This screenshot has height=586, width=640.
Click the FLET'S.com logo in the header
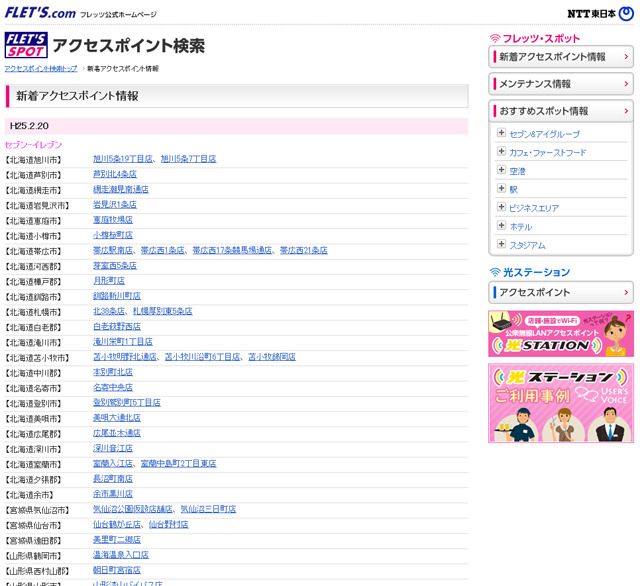pos(40,12)
